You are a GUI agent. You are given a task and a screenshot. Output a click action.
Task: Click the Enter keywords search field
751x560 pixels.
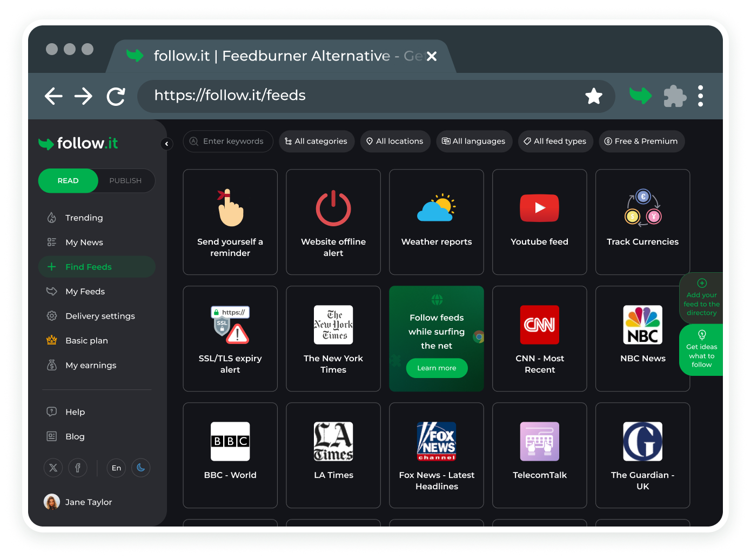(x=228, y=141)
